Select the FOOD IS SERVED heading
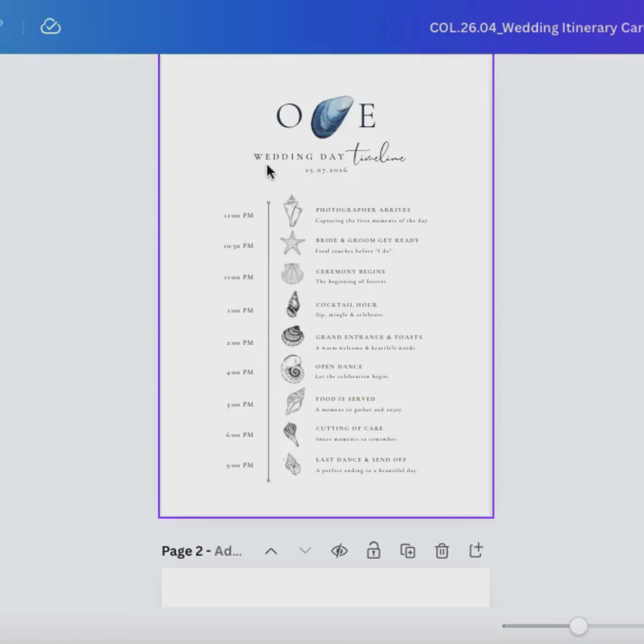 345,399
